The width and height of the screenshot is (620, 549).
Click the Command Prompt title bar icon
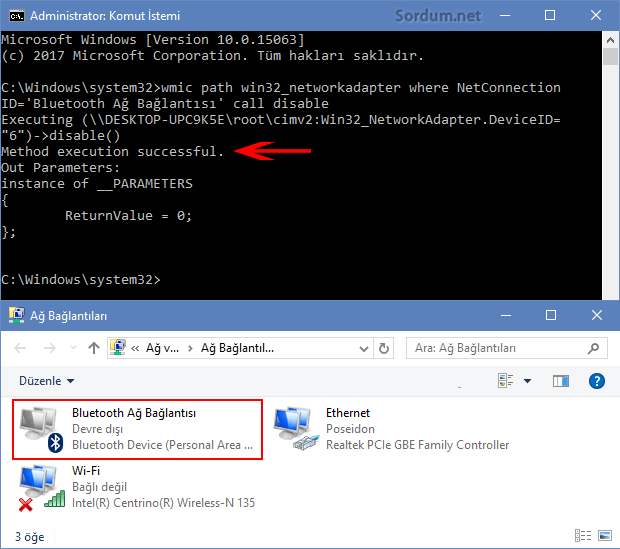17,16
